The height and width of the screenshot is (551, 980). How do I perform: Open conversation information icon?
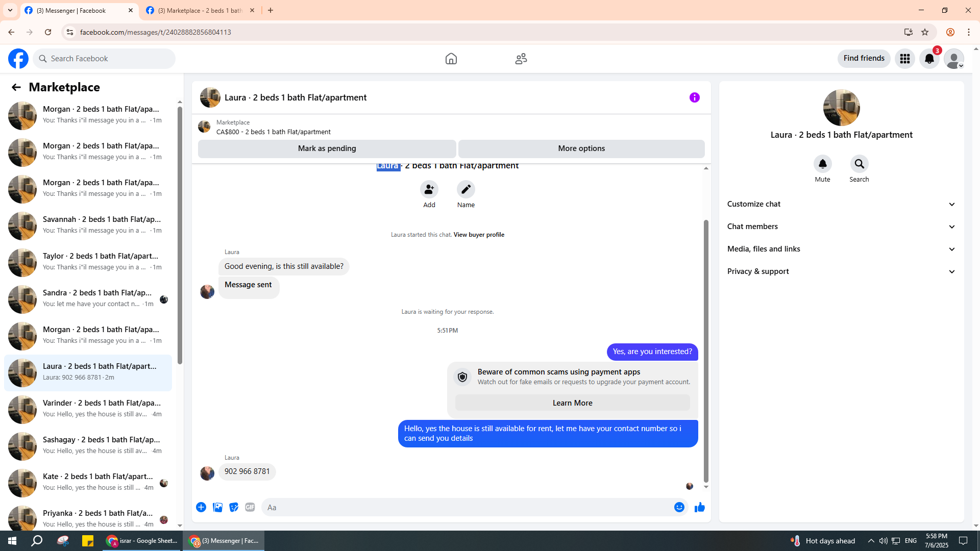pos(695,97)
